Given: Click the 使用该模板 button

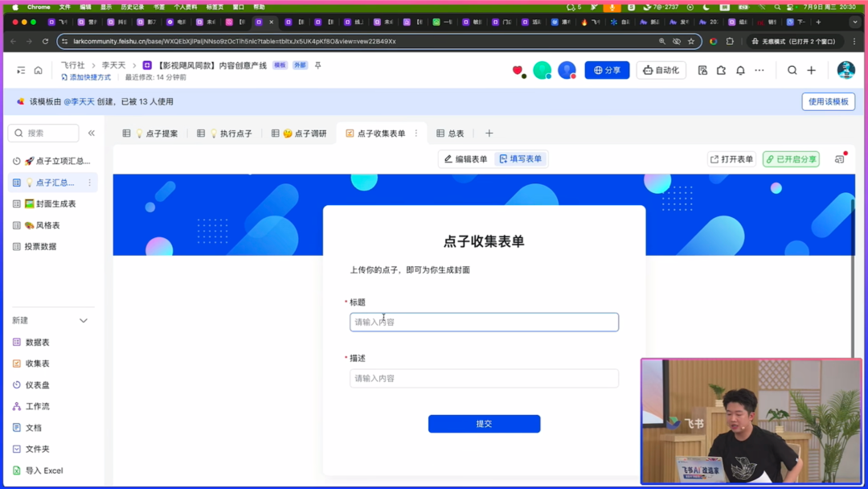Looking at the screenshot, I should click(828, 102).
